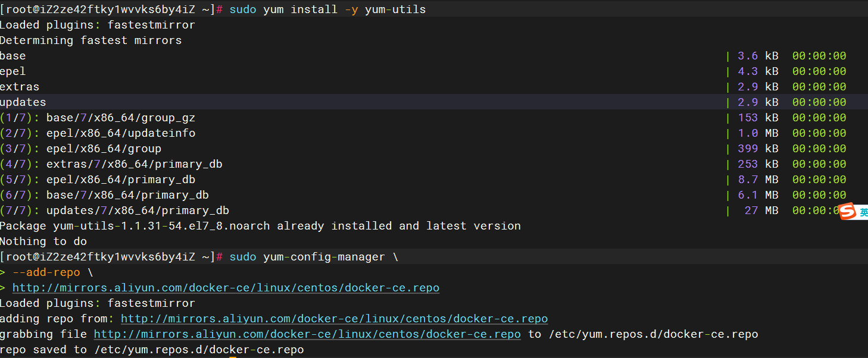The width and height of the screenshot is (868, 358).
Task: Click the '--add-repo \' option text
Action: click(x=53, y=272)
